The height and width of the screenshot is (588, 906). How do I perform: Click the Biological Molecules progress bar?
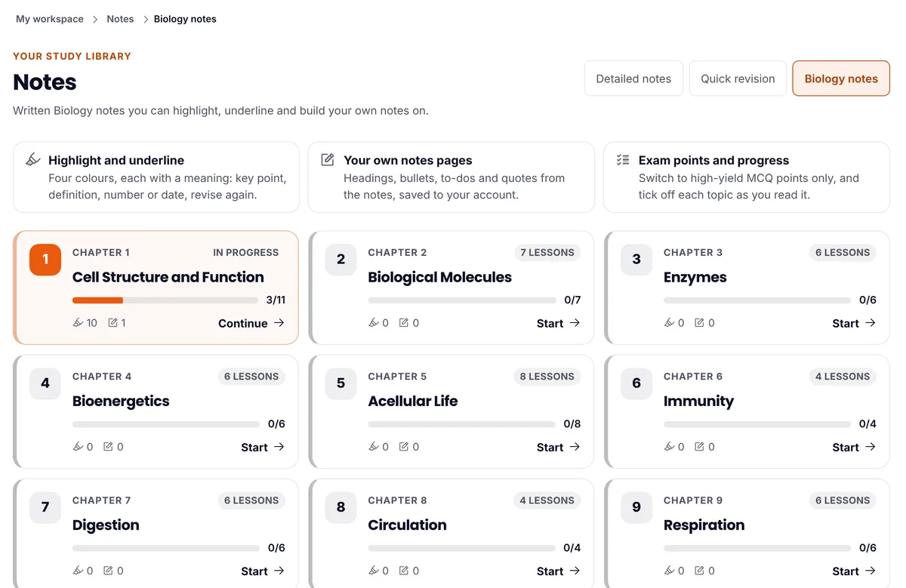(461, 300)
